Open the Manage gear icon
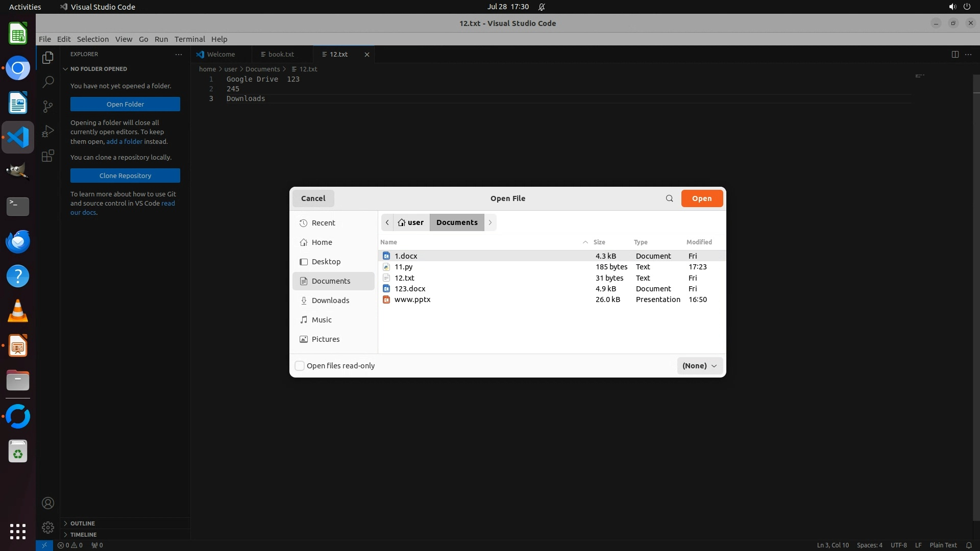The height and width of the screenshot is (551, 980). click(x=48, y=527)
